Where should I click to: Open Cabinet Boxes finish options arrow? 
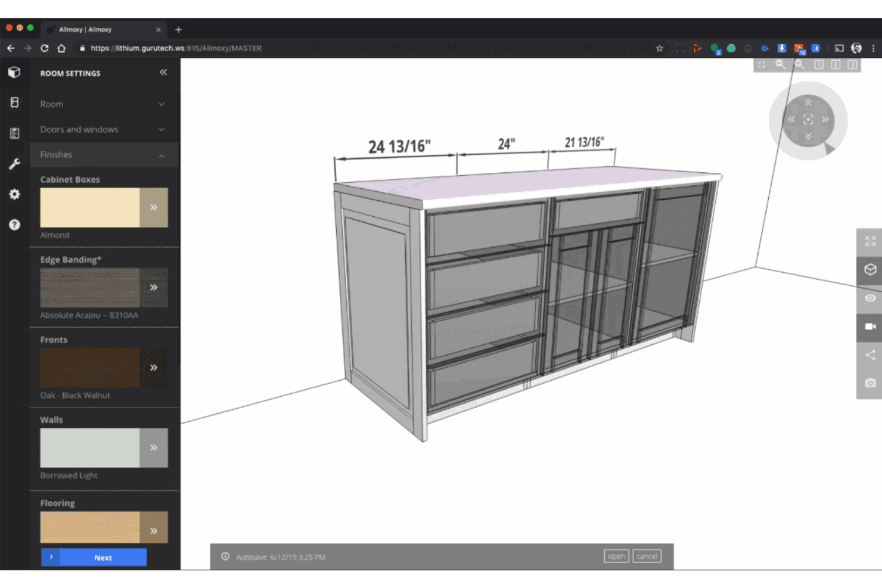click(x=154, y=207)
